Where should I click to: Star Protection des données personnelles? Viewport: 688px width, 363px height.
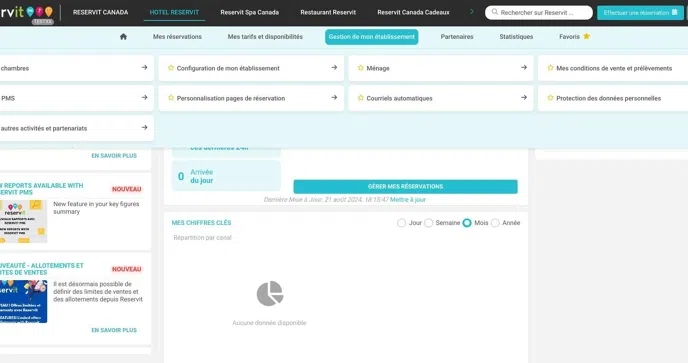(x=550, y=98)
